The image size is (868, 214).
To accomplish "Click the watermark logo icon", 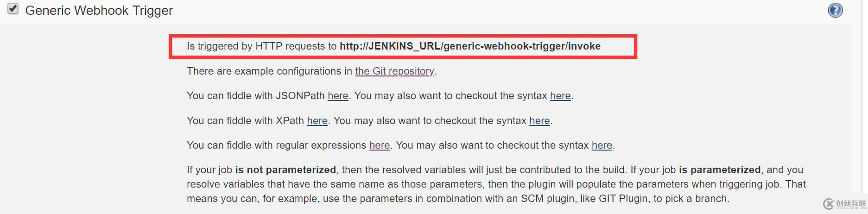I will 829,204.
